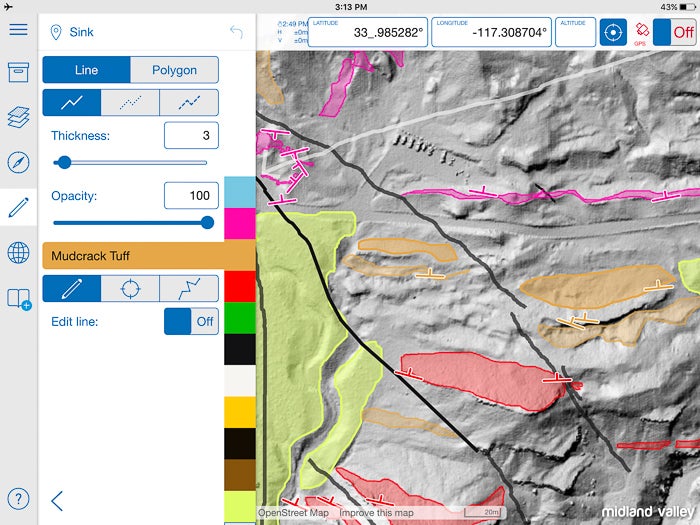The height and width of the screenshot is (525, 700).
Task: Click the help question mark icon
Action: point(18,498)
